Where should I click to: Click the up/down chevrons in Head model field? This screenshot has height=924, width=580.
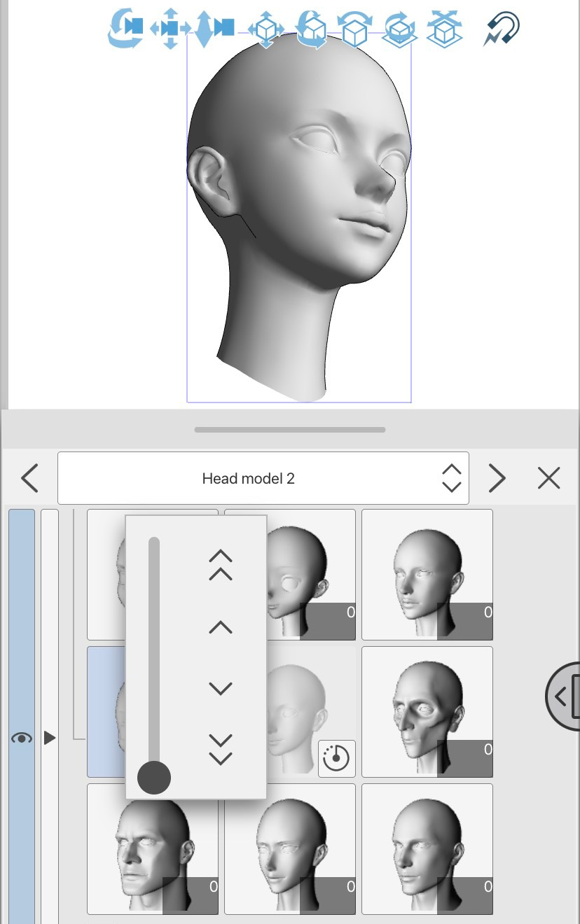click(452, 478)
